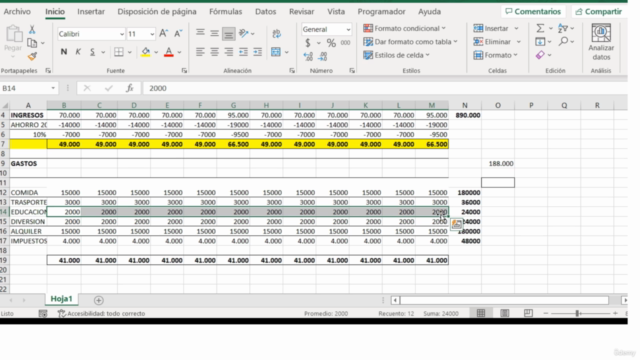Viewport: 640px width, 360px height.
Task: Click the Clear eraser icon
Action: 540,55
